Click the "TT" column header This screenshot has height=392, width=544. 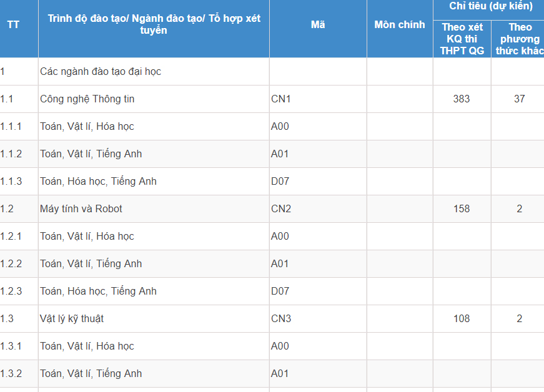coord(13,25)
